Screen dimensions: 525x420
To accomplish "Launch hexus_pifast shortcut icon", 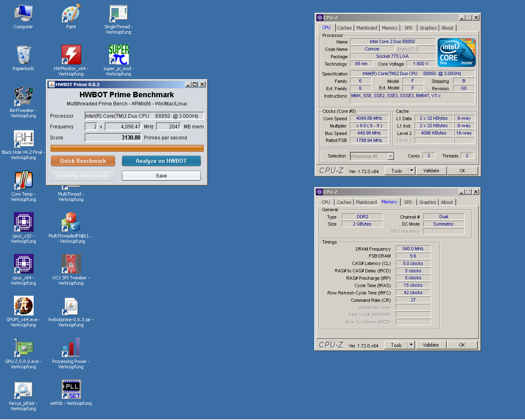I will click(23, 390).
